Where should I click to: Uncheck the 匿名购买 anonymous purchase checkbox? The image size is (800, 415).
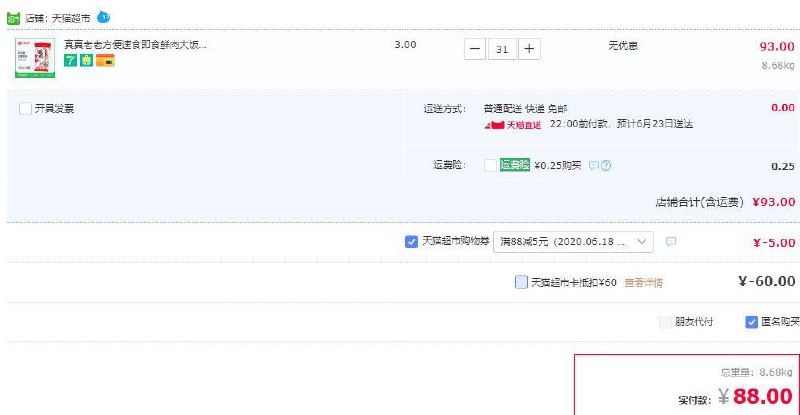click(751, 322)
